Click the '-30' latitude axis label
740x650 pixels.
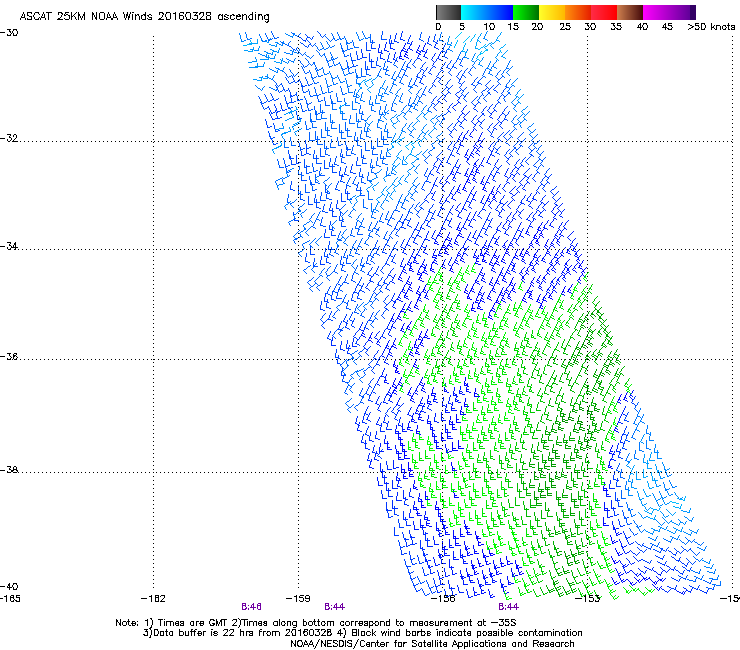(x=9, y=33)
